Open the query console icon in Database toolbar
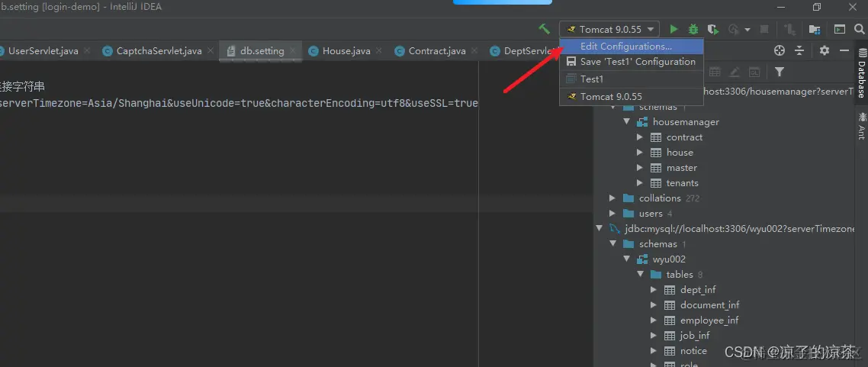This screenshot has height=367, width=868. click(754, 72)
